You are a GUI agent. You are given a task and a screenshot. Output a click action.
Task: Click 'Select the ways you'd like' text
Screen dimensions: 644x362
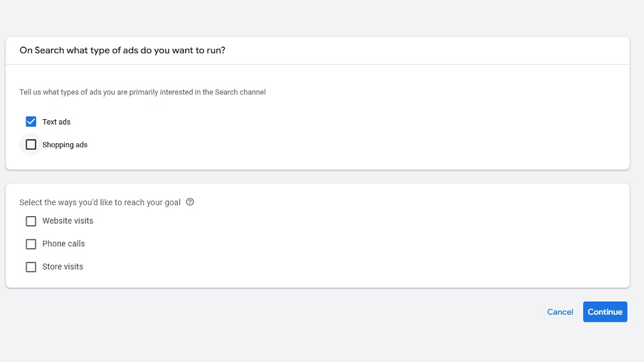pos(100,202)
